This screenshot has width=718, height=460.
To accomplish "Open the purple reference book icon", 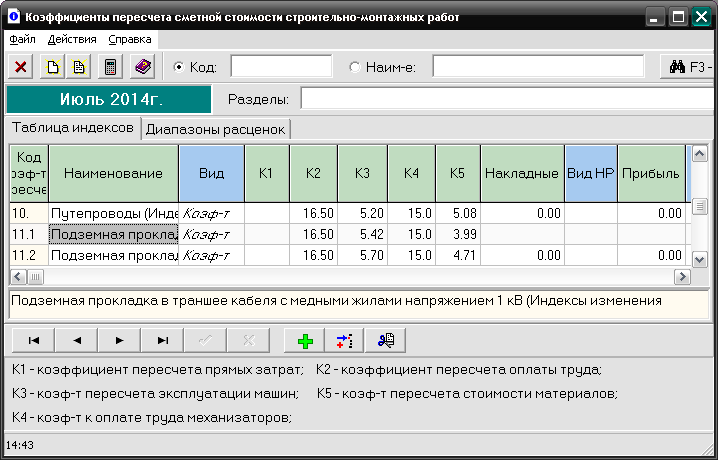I will [x=143, y=67].
